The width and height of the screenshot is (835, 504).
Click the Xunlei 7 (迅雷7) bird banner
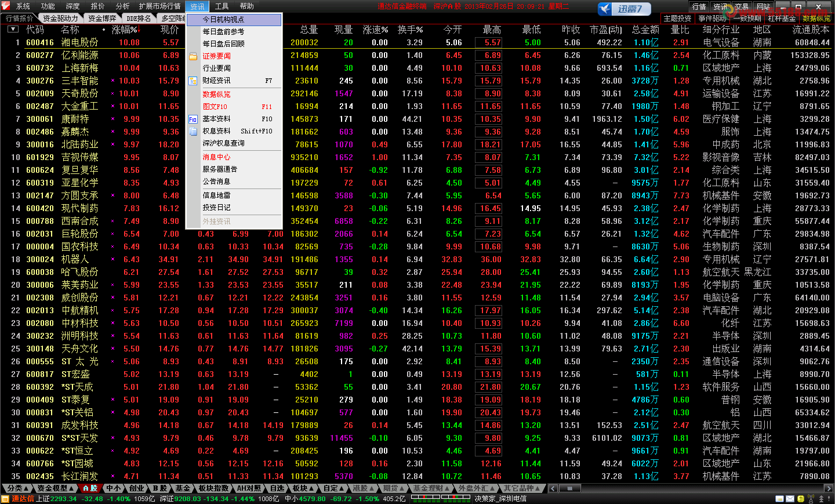click(625, 9)
